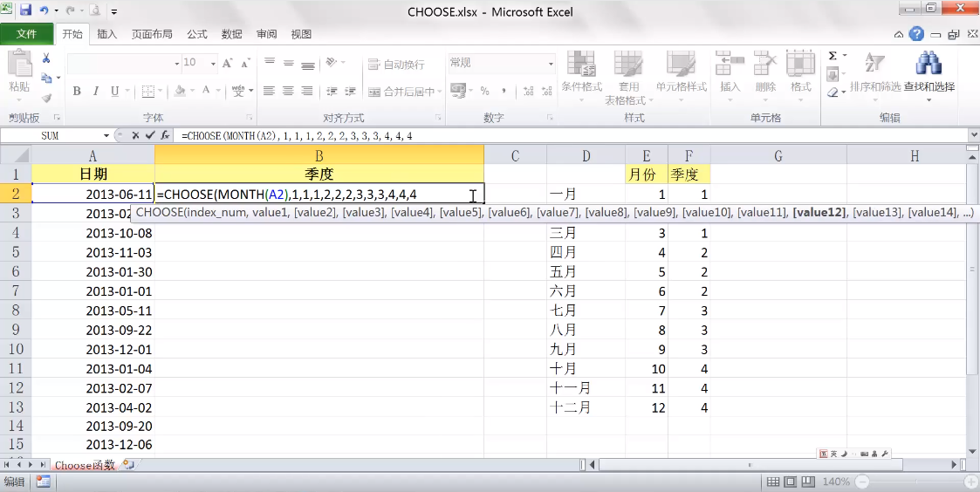The image size is (980, 492).
Task: Click the insert new worksheet icon
Action: (129, 464)
